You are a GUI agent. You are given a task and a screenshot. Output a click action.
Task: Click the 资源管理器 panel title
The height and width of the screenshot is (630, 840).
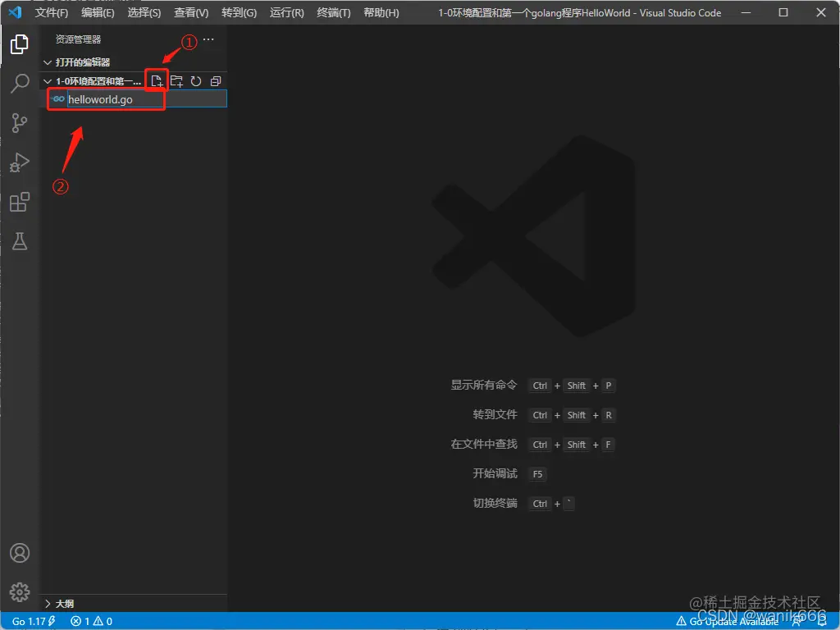tap(78, 39)
